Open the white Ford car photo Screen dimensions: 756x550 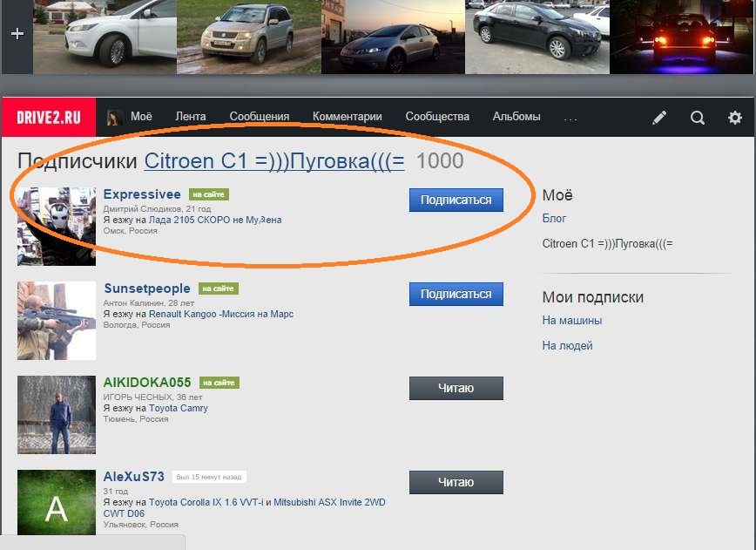pos(105,37)
